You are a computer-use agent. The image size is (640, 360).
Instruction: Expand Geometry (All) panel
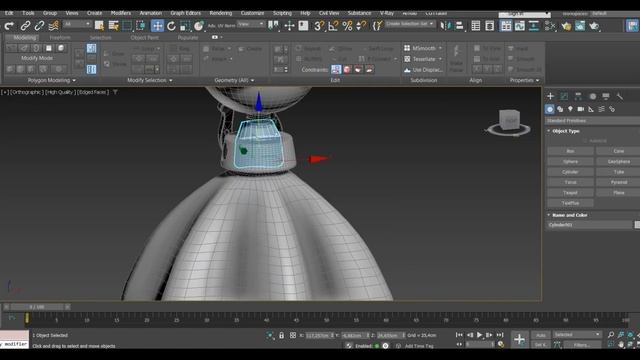click(x=234, y=80)
